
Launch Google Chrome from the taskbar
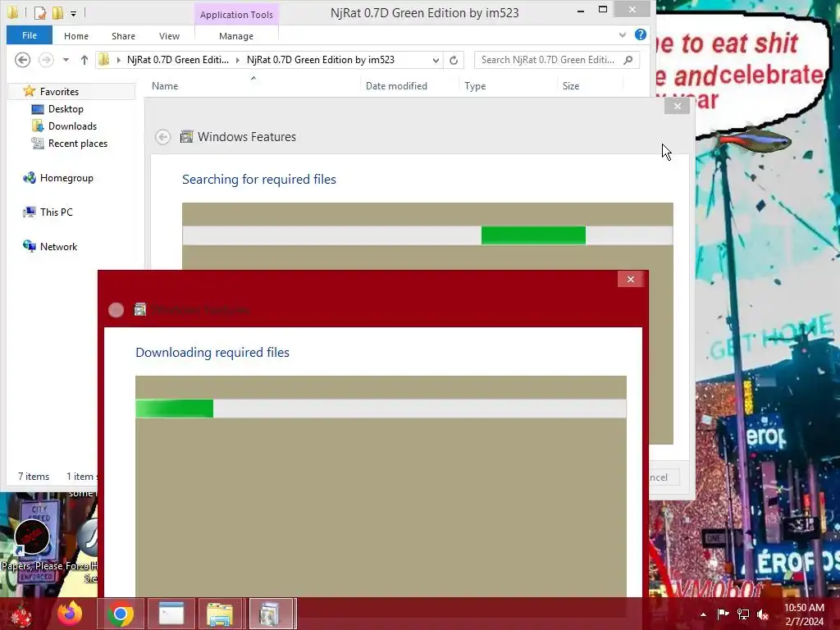click(121, 614)
